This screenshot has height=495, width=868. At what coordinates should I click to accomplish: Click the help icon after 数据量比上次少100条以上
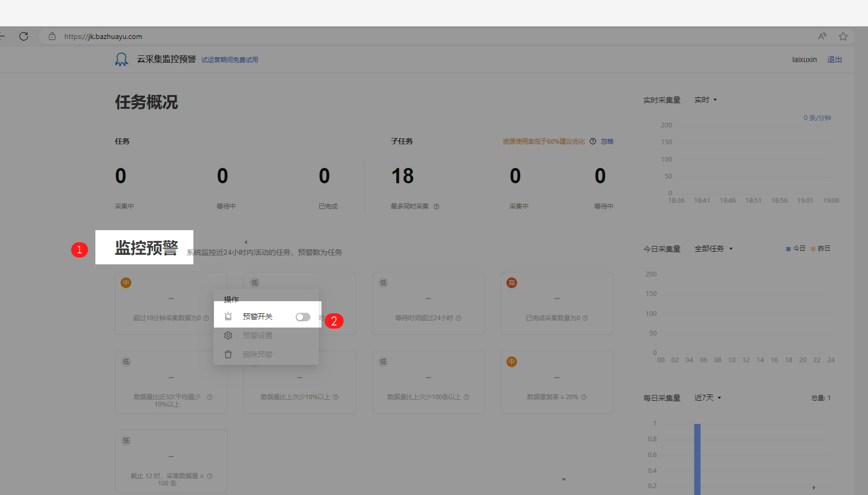point(466,397)
